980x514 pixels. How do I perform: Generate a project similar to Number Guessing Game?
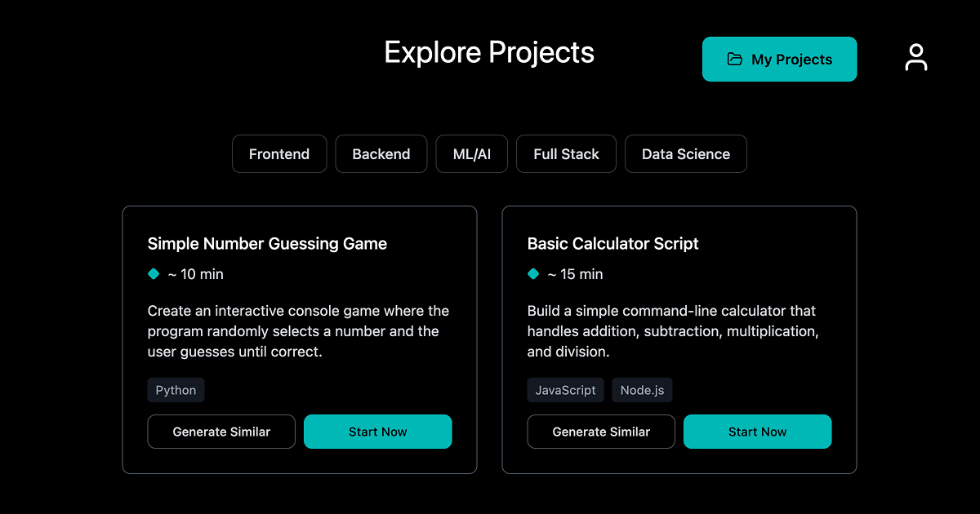click(221, 431)
